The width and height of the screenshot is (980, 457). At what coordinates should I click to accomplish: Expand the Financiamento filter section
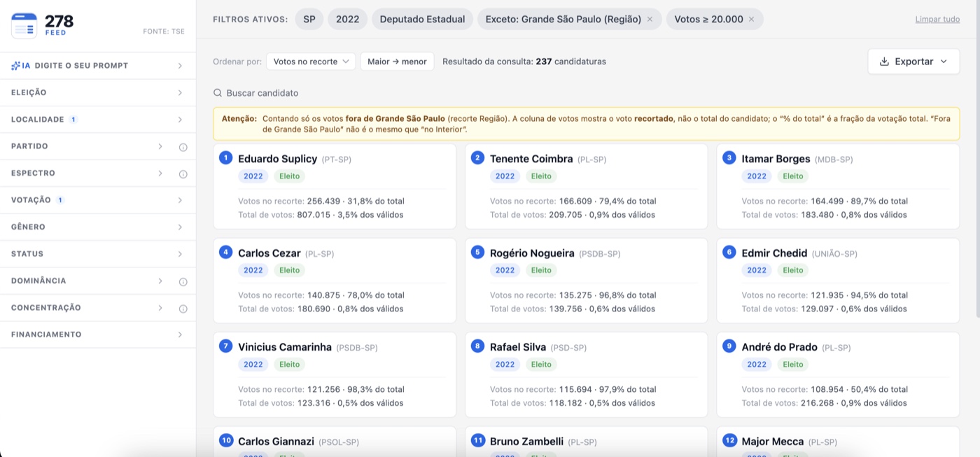point(98,335)
